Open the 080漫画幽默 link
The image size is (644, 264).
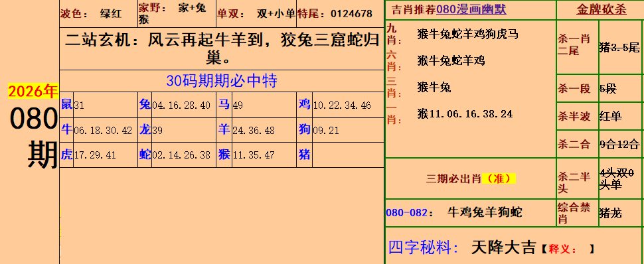471,9
